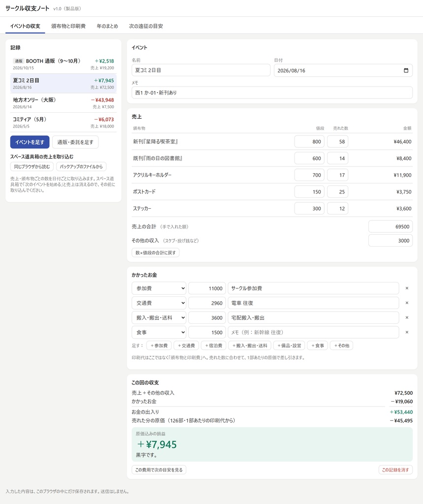This screenshot has height=504, width=423.
Task: Switch to the イベントの収支 tab
Action: [x=25, y=26]
